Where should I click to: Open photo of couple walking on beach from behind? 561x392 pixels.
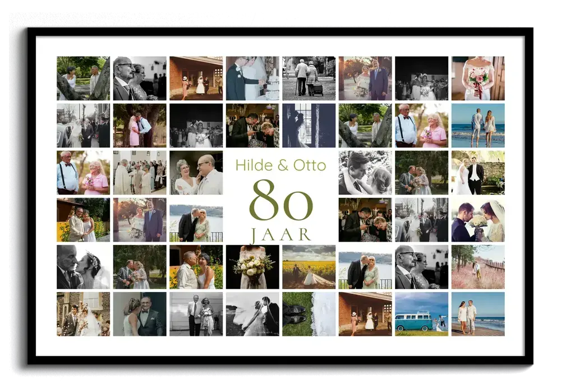pyautogui.click(x=478, y=126)
